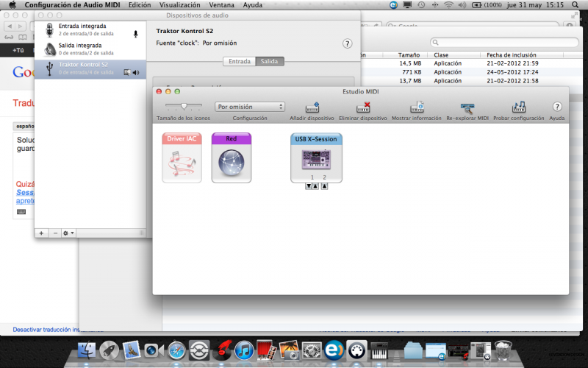
Task: Click the help button in Dispositivos de audio
Action: point(347,43)
